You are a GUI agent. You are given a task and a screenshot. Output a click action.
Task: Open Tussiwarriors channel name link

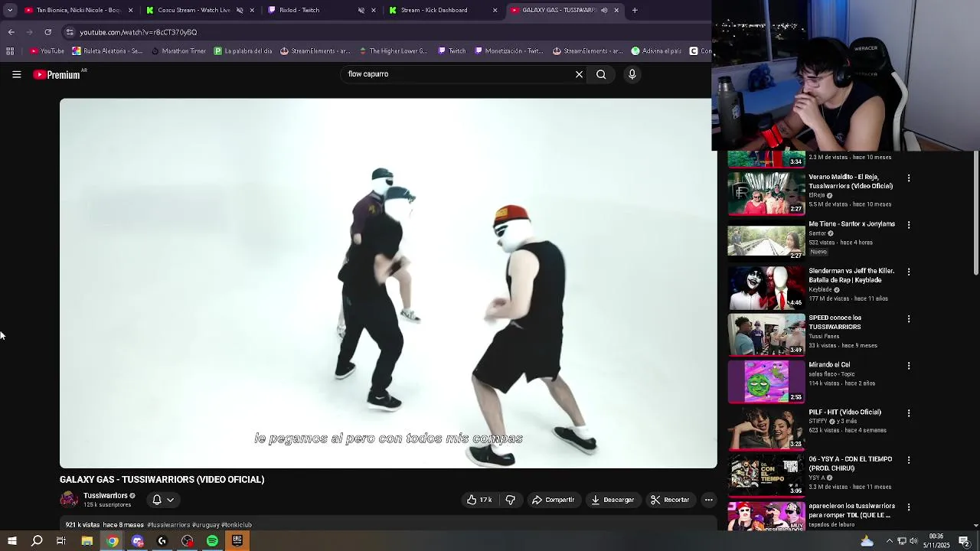point(106,496)
